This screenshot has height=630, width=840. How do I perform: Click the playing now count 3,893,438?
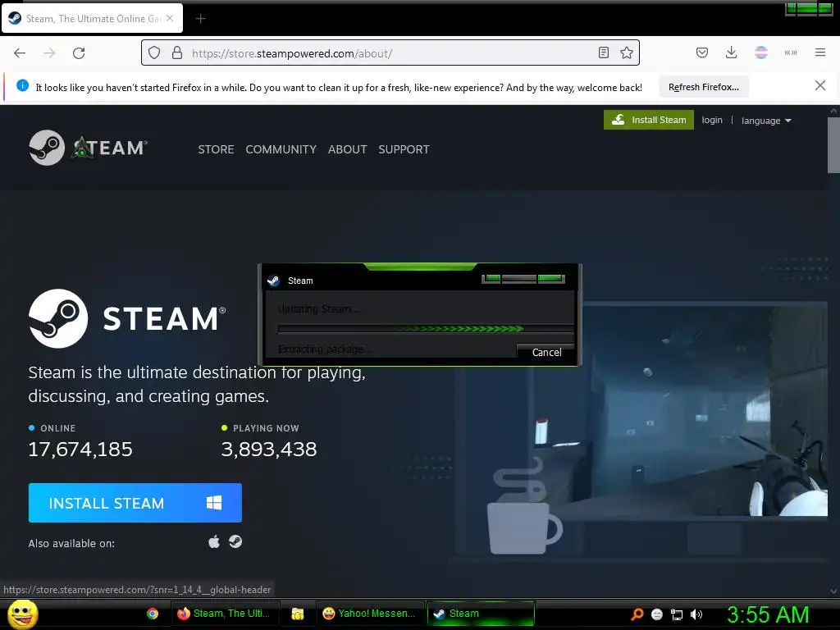[269, 449]
